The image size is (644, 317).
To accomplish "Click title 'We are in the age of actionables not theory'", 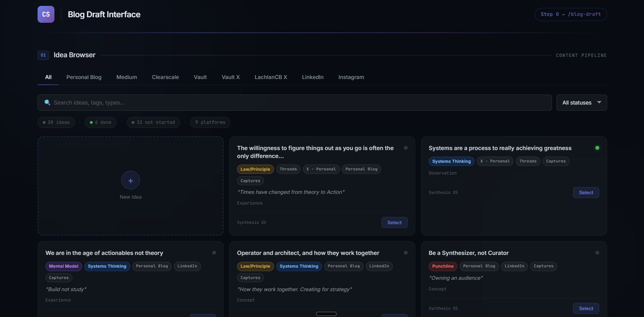I will (x=104, y=253).
